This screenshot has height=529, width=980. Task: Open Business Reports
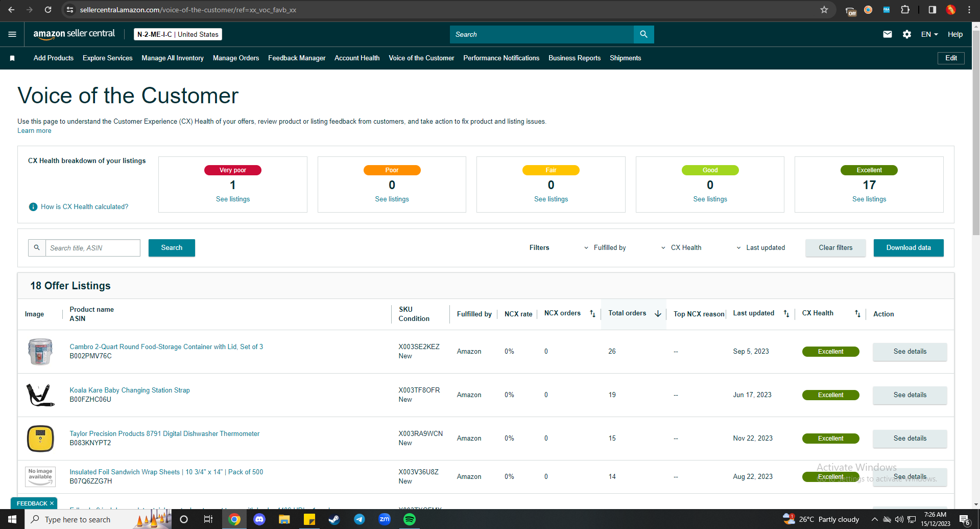tap(575, 58)
